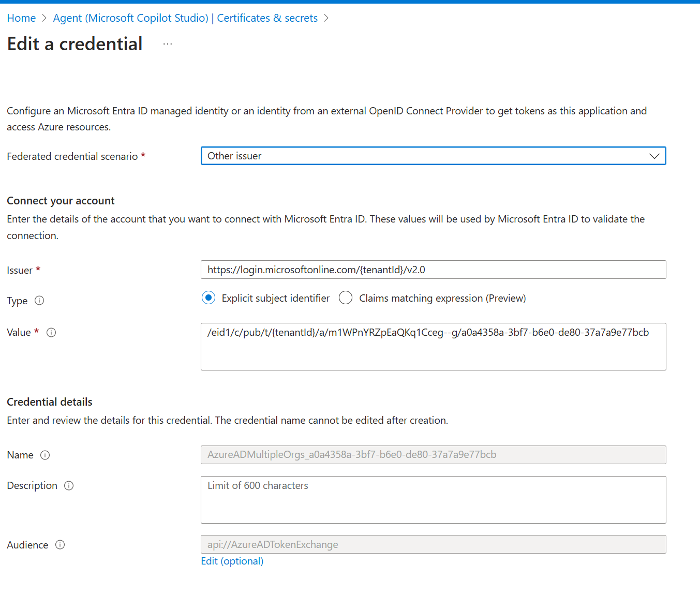Image resolution: width=700 pixels, height=609 pixels.
Task: Go to Home breadcrumb
Action: pyautogui.click(x=21, y=18)
